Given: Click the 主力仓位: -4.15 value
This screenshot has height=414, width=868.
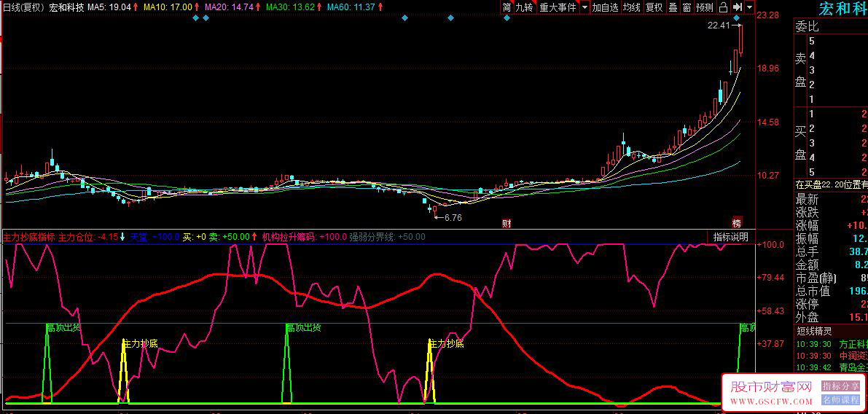Looking at the screenshot, I should (x=89, y=237).
